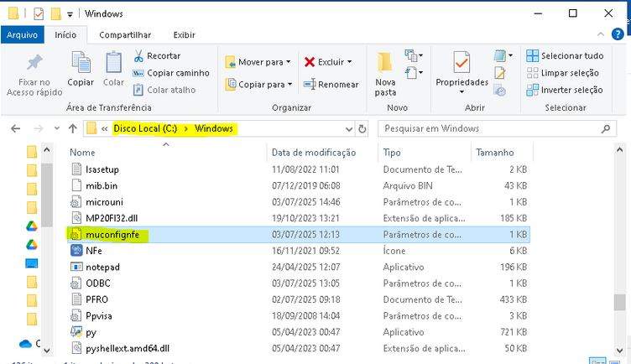This screenshot has height=364, width=631.
Task: Switch to the Exibir ribbon tab
Action: [184, 34]
